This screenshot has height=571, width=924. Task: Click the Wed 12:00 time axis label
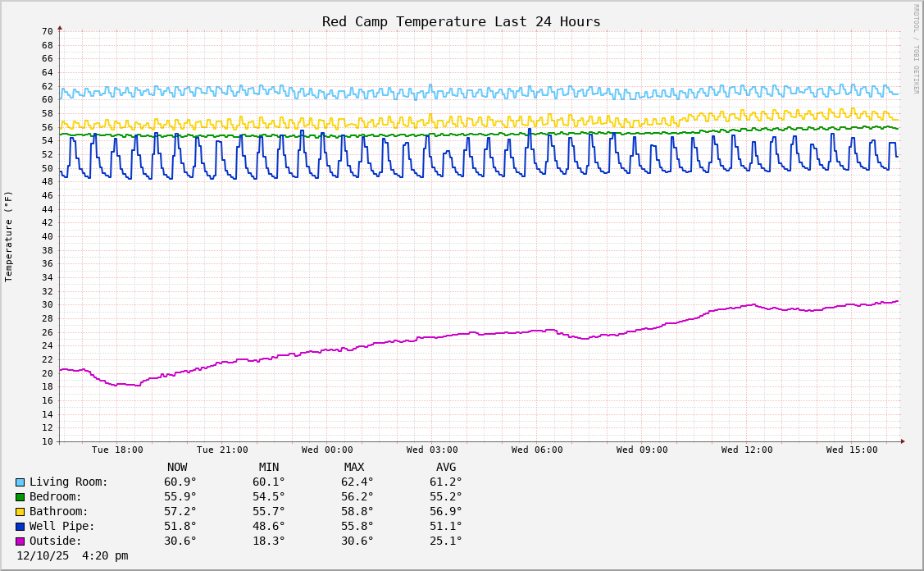pos(747,450)
